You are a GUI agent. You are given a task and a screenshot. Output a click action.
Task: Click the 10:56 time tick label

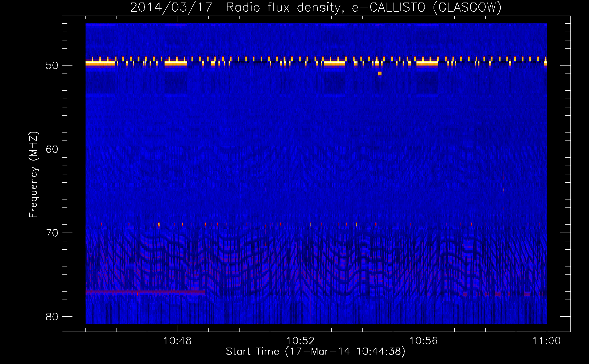(x=424, y=341)
